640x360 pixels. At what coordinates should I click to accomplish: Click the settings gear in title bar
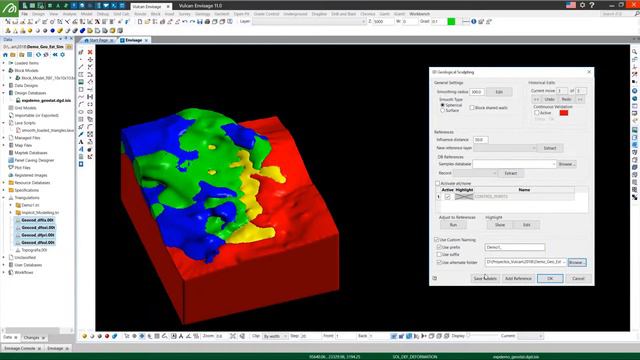582,5
